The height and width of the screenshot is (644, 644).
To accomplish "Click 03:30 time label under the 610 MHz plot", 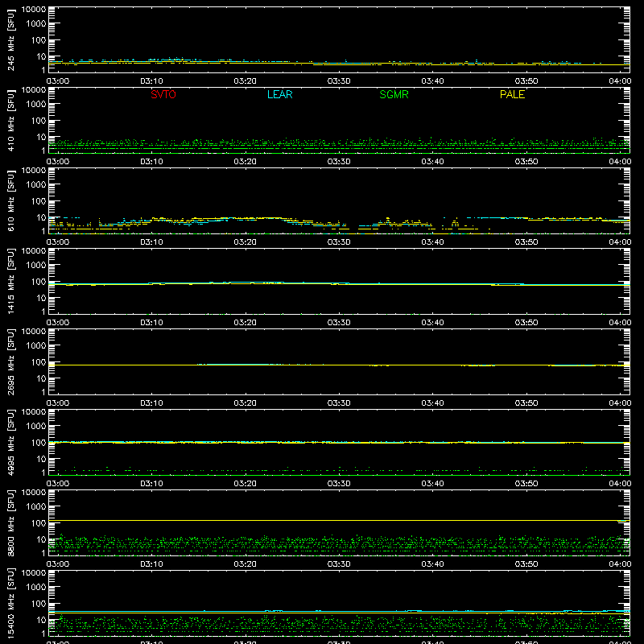I will click(339, 242).
